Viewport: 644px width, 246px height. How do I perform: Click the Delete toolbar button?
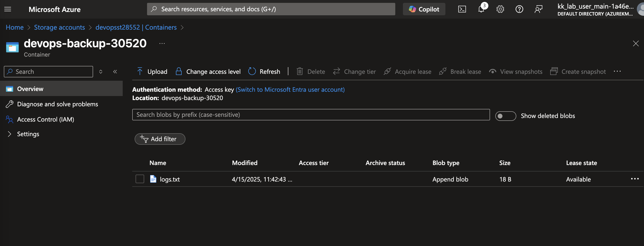[311, 72]
